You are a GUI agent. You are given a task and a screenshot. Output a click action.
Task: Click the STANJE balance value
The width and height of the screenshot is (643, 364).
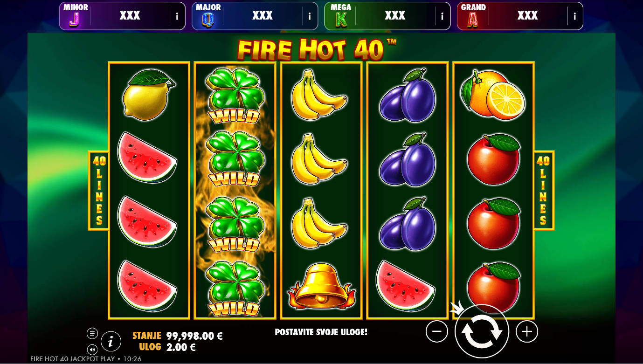click(194, 336)
